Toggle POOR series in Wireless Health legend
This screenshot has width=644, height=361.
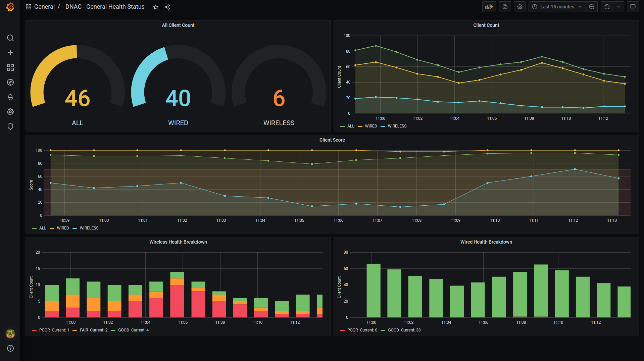[45, 330]
